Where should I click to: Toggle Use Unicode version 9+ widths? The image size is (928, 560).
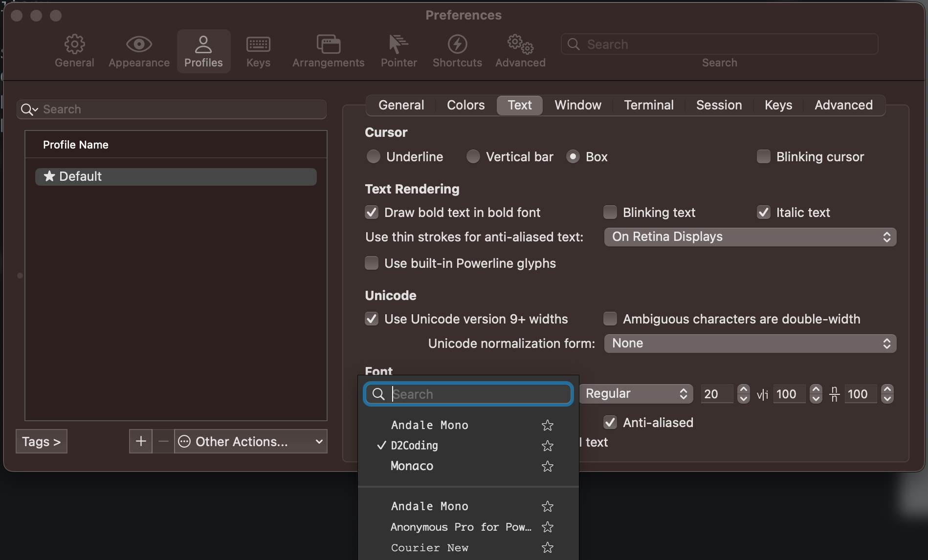(x=372, y=319)
